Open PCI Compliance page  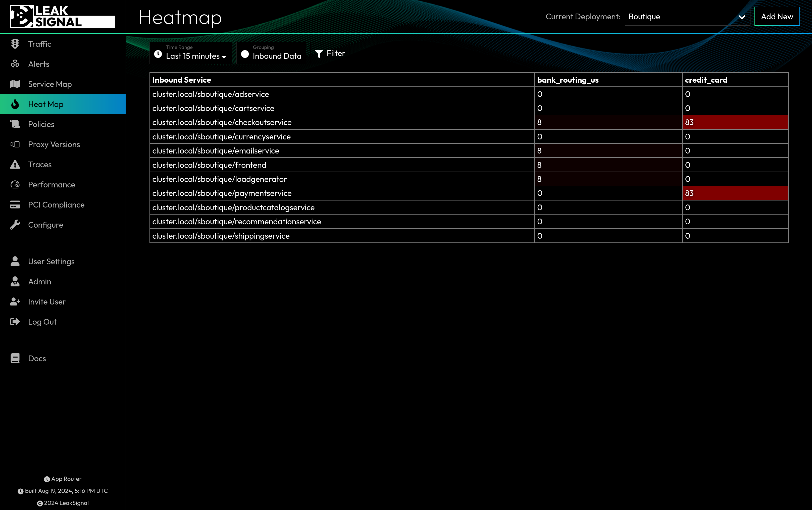coord(63,205)
